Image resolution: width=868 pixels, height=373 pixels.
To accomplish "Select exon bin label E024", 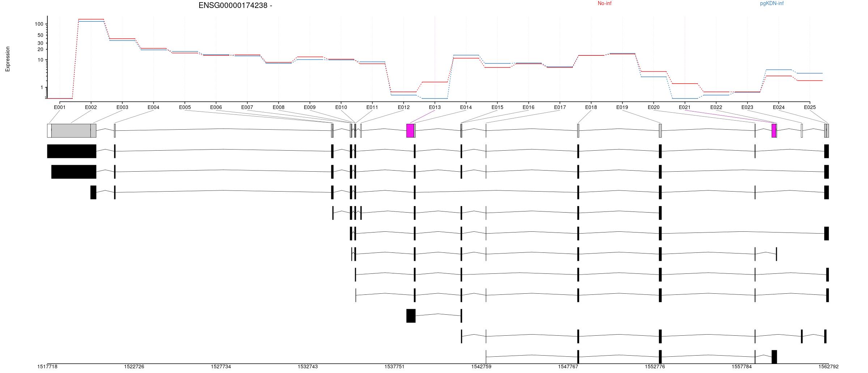I will pos(779,107).
